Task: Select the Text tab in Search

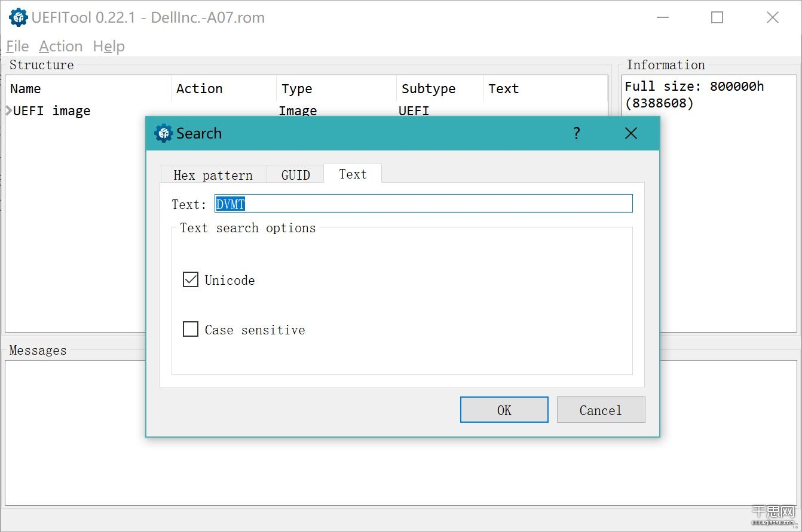Action: (x=353, y=174)
